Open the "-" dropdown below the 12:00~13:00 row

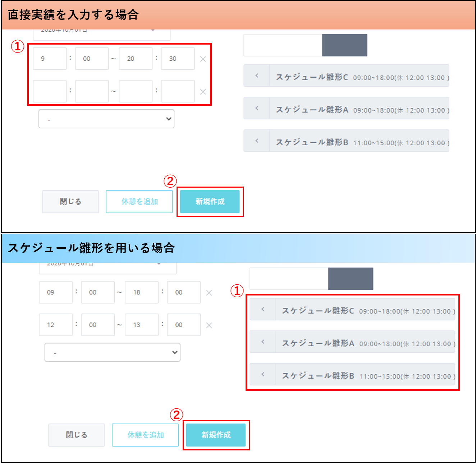[113, 353]
